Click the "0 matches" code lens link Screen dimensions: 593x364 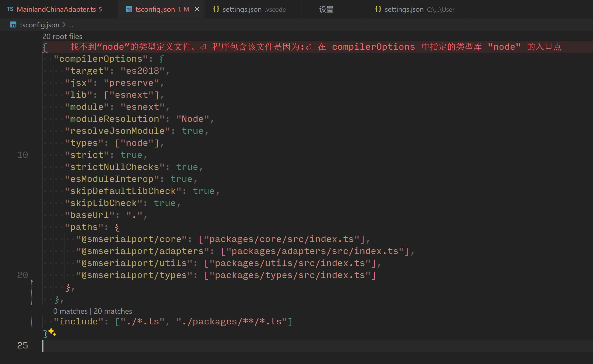click(x=70, y=311)
